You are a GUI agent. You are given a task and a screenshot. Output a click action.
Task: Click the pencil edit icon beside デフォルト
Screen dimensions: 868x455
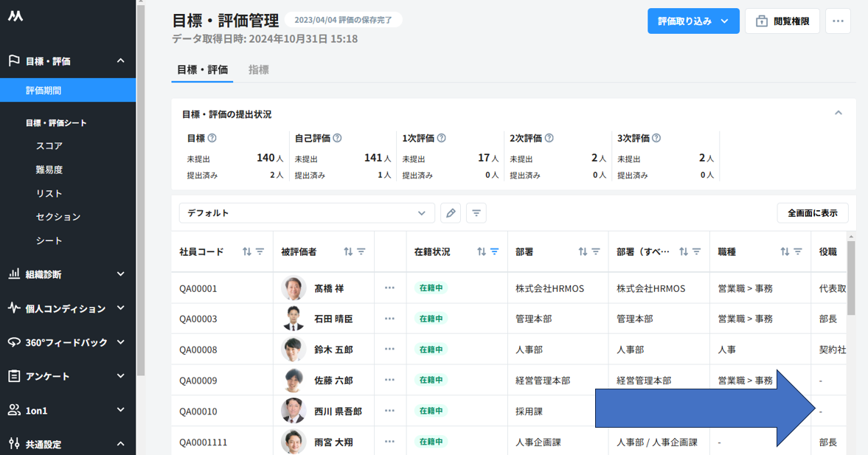[x=451, y=213]
